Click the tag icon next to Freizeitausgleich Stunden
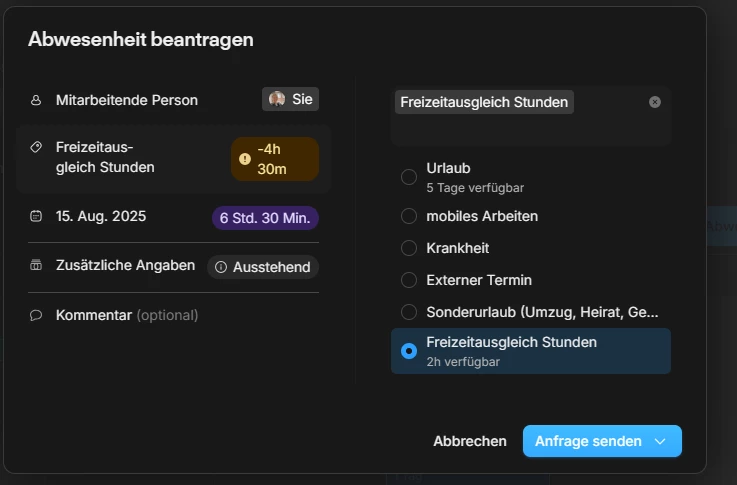Screen dimensions: 737x485 click(36, 147)
